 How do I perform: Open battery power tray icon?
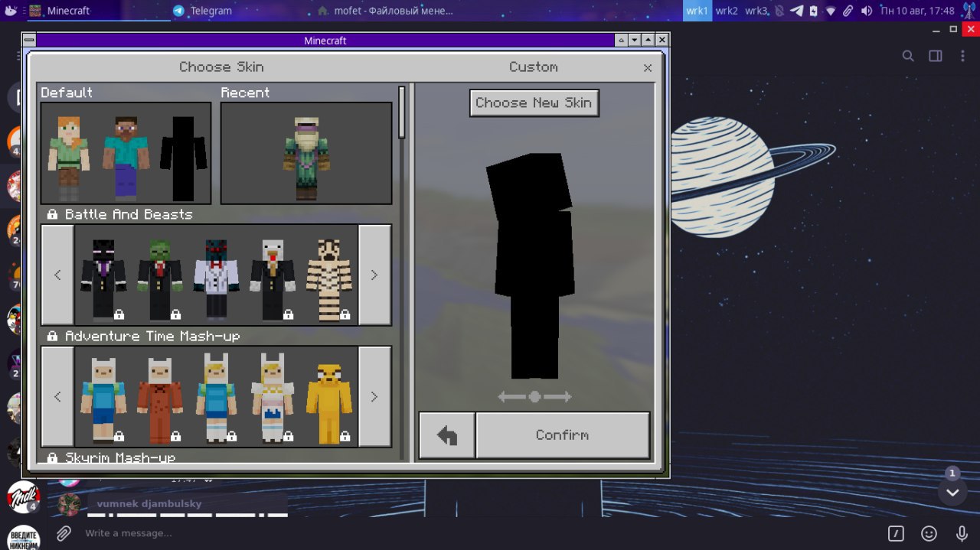point(813,11)
